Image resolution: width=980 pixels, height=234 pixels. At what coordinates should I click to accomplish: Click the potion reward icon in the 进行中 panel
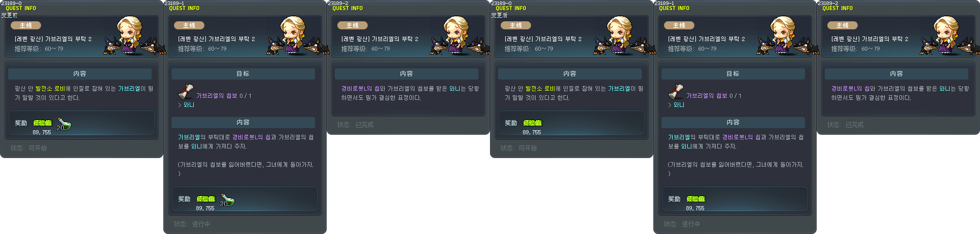point(227,200)
